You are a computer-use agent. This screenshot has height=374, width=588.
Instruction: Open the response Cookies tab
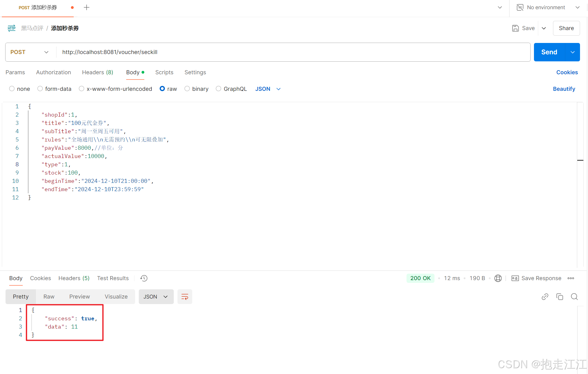[x=41, y=278]
